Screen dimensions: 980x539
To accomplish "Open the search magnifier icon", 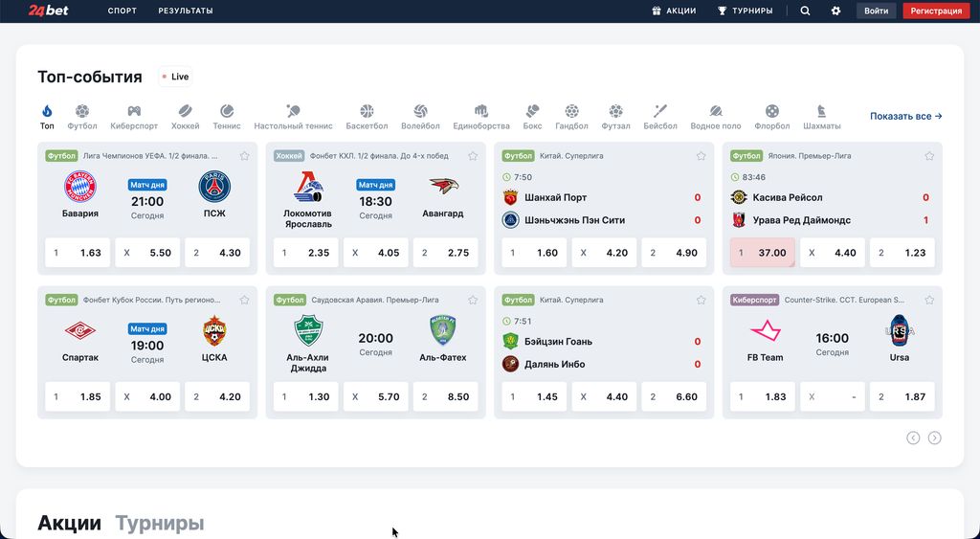I will point(805,11).
